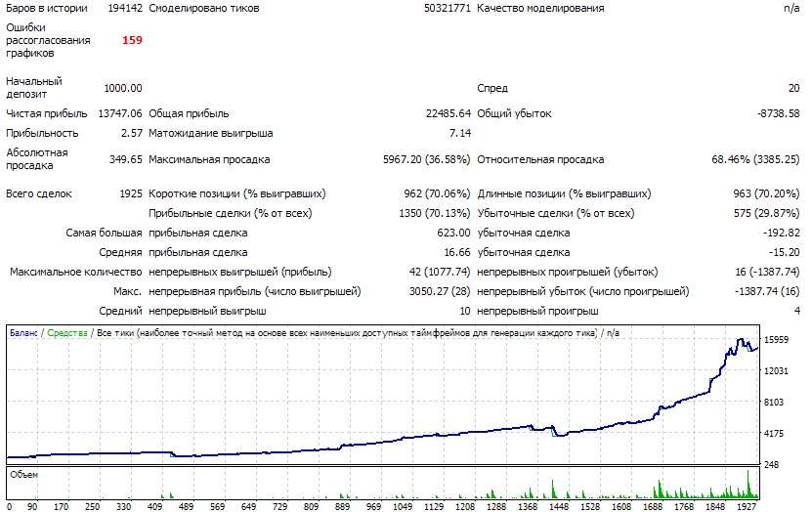The height and width of the screenshot is (512, 812).
Task: Click the bars in history value 194142
Action: 125,8
